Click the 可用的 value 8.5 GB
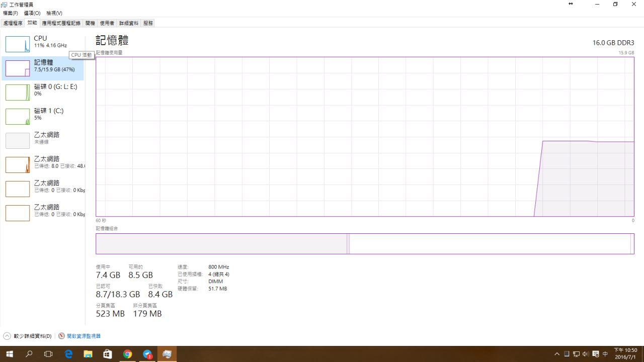 click(140, 275)
